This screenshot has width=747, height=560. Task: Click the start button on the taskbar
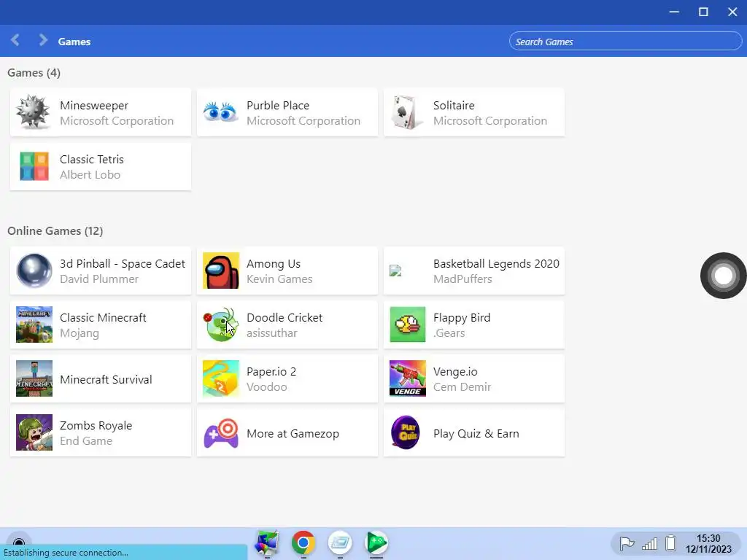pyautogui.click(x=18, y=542)
